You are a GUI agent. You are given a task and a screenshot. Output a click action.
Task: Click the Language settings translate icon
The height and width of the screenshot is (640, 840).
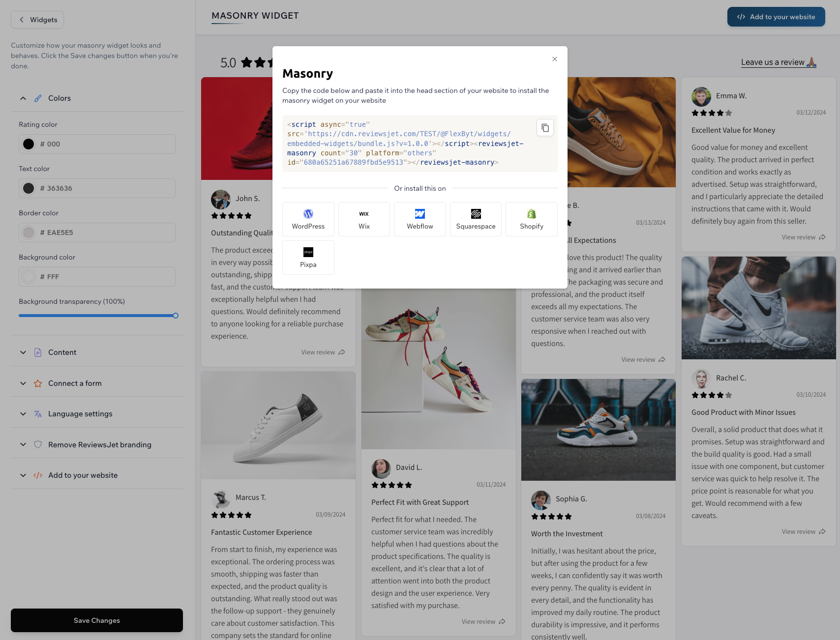[38, 414]
